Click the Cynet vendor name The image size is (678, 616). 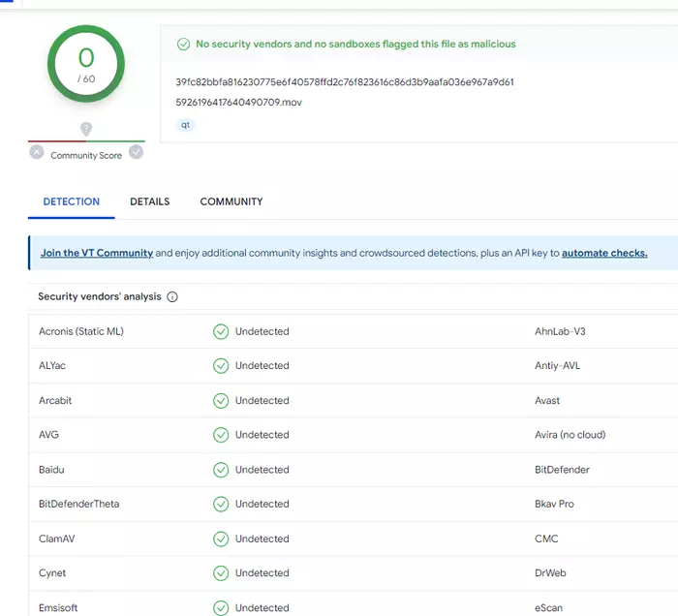coord(52,573)
